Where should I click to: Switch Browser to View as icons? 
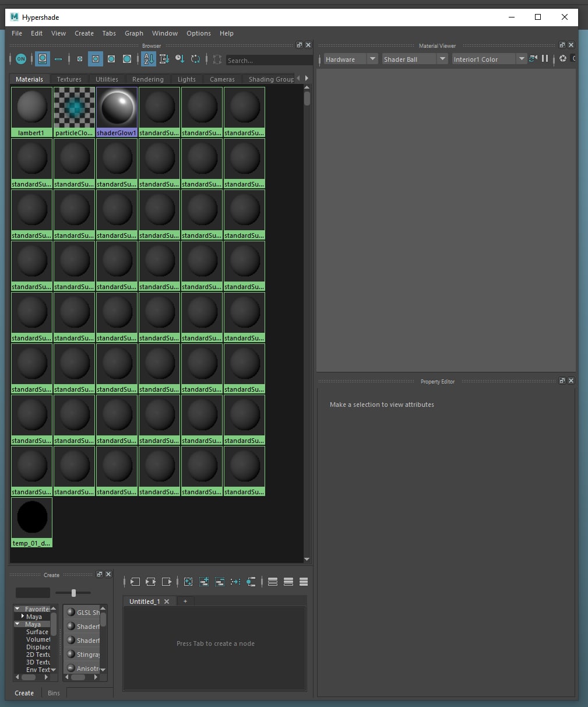pyautogui.click(x=42, y=59)
